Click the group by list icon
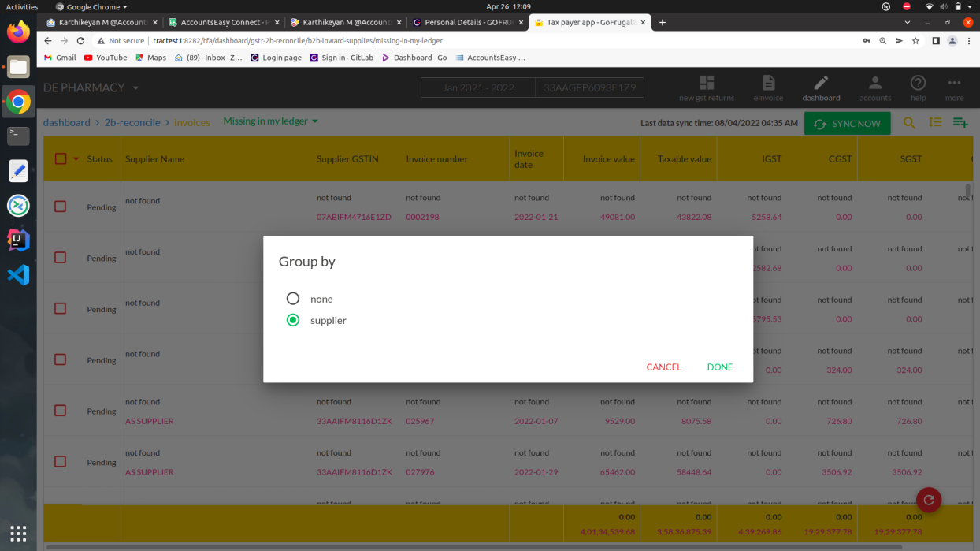The height and width of the screenshot is (551, 980). [935, 123]
